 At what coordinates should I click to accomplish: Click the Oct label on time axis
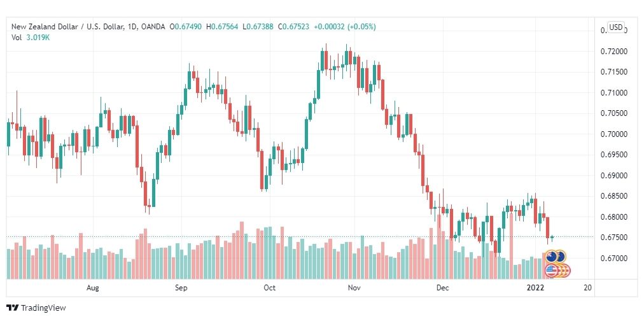pyautogui.click(x=269, y=288)
